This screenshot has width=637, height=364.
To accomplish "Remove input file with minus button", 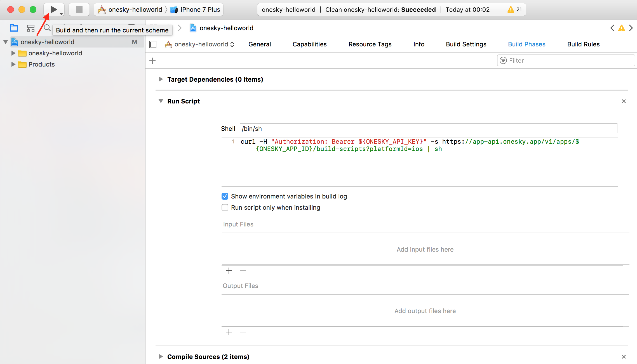I will point(243,271).
